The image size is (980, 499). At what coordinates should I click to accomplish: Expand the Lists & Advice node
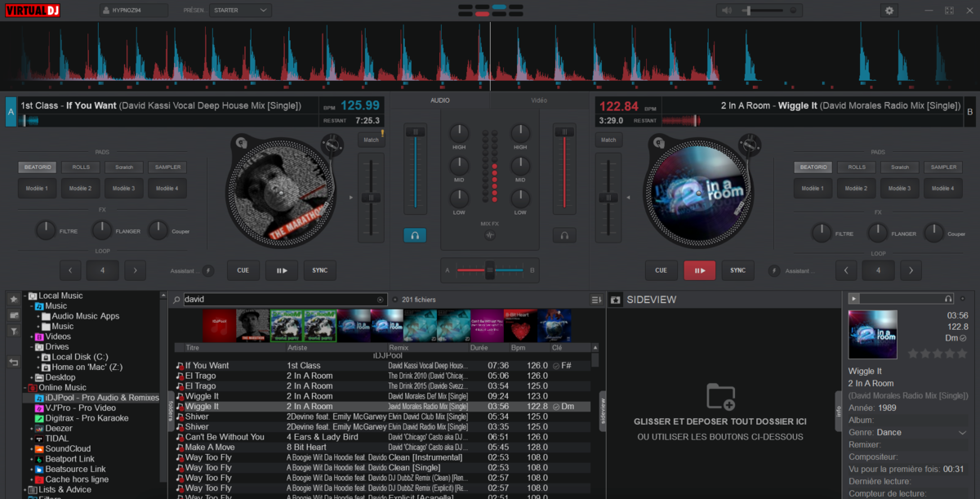[24, 490]
